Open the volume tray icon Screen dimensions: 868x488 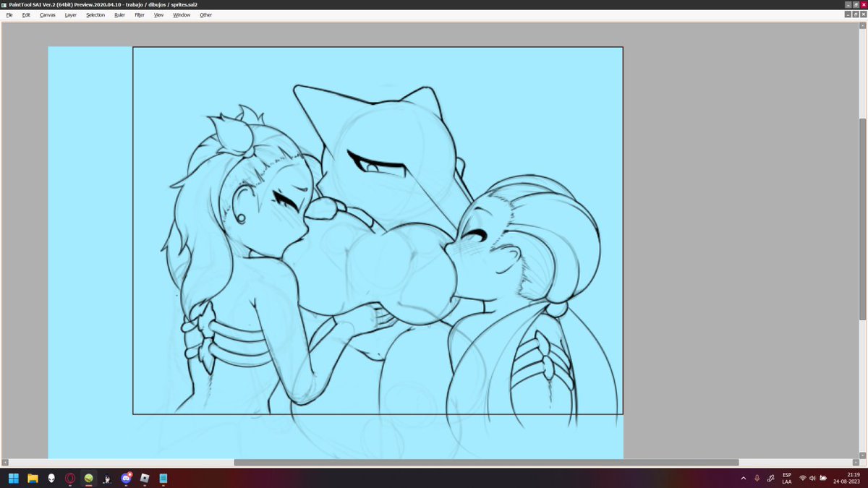pos(813,478)
